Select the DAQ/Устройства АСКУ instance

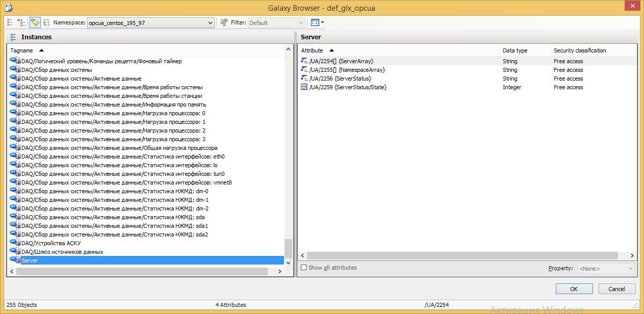pos(51,243)
